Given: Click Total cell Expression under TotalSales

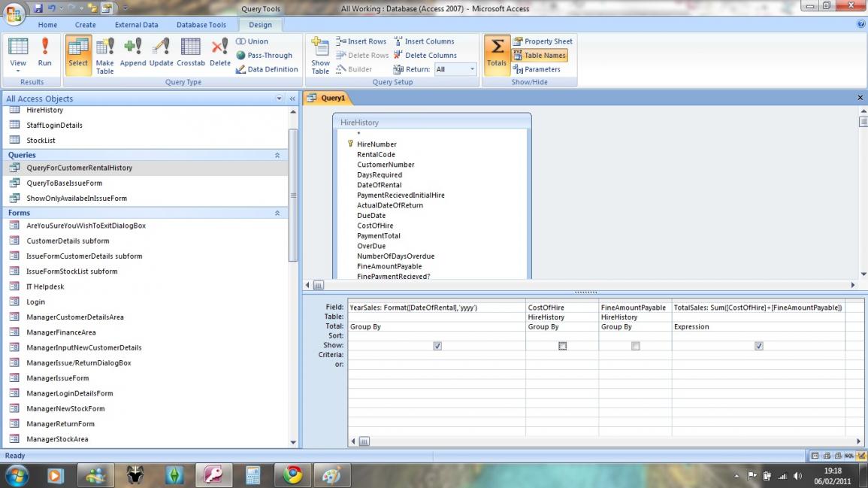Looking at the screenshot, I should point(758,327).
